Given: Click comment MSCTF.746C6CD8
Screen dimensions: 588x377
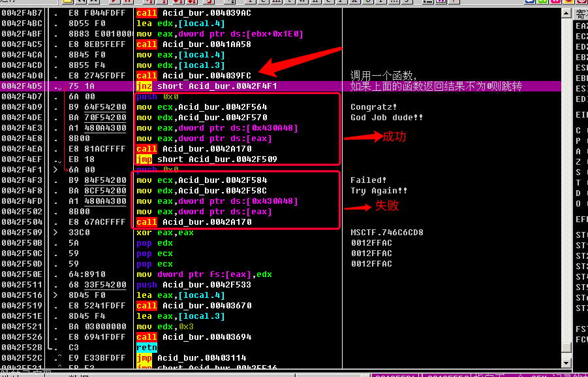Looking at the screenshot, I should (x=386, y=233).
